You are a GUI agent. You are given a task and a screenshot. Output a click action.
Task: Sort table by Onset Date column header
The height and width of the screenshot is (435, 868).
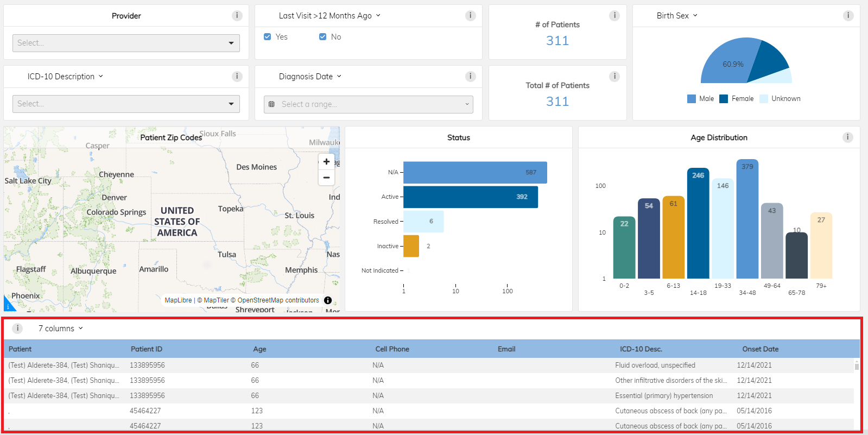(x=761, y=349)
